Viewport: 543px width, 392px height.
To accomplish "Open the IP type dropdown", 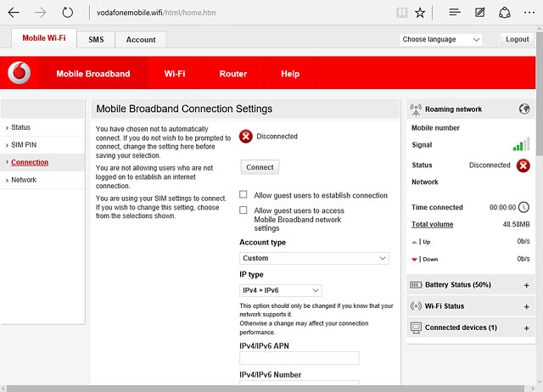I will 280,290.
